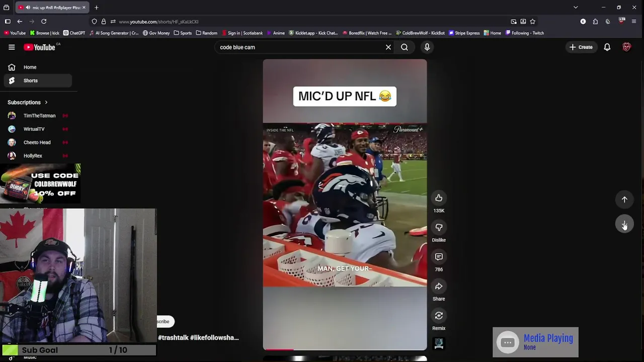This screenshot has height=362, width=644.
Task: Open Following - Twitch bookmark
Action: coord(524,33)
